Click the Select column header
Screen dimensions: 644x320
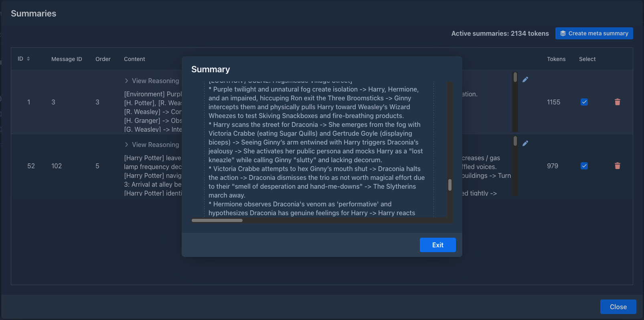587,59
